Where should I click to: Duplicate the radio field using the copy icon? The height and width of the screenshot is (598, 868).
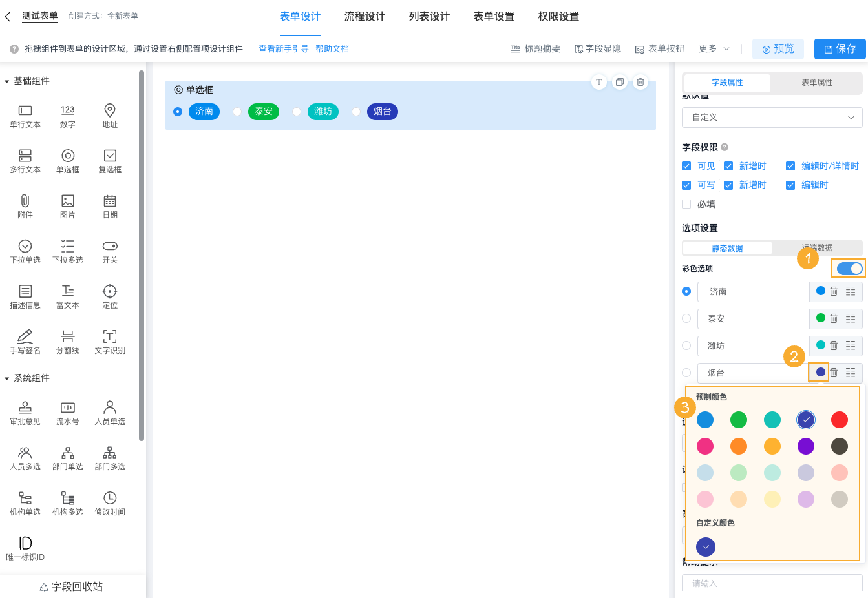[x=619, y=82]
